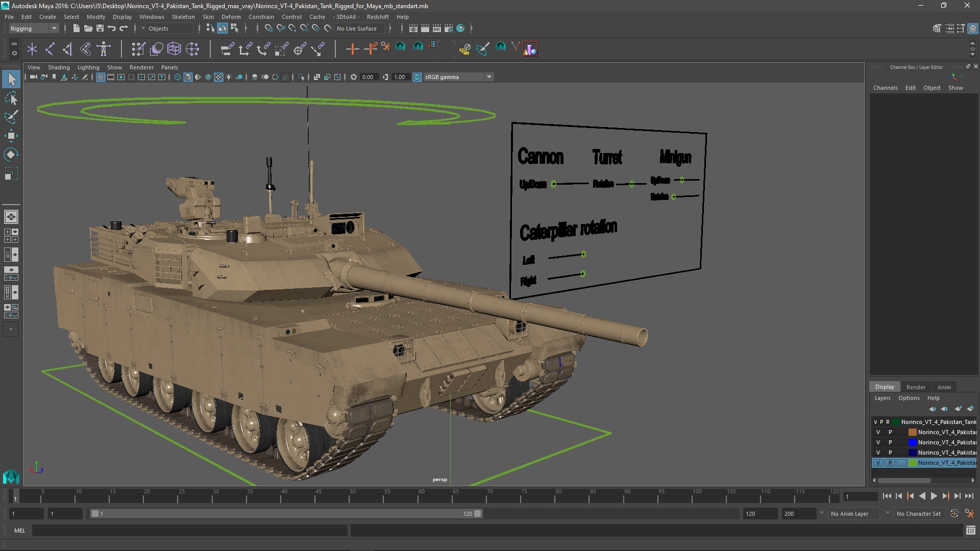980x551 pixels.
Task: Toggle playback P on the bright blue layer
Action: [890, 442]
